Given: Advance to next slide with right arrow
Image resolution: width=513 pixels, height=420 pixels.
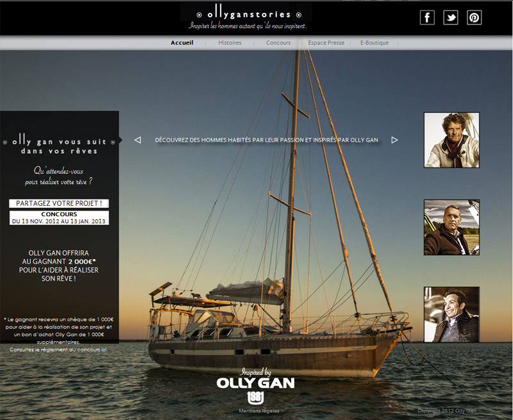Looking at the screenshot, I should (x=394, y=140).
